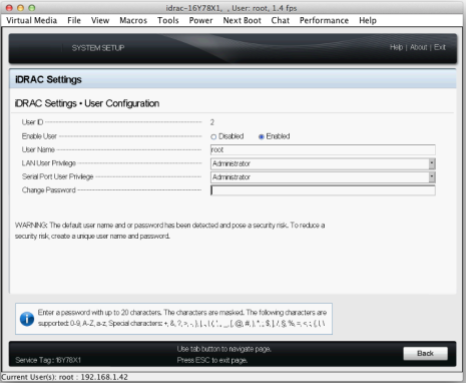
Task: Click the SYSTEM SETUP header label
Action: [98, 48]
